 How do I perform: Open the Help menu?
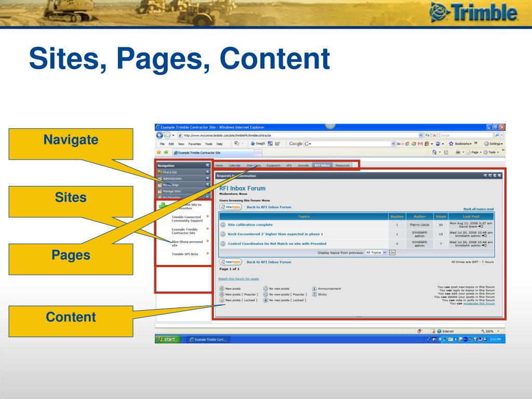coord(220,144)
